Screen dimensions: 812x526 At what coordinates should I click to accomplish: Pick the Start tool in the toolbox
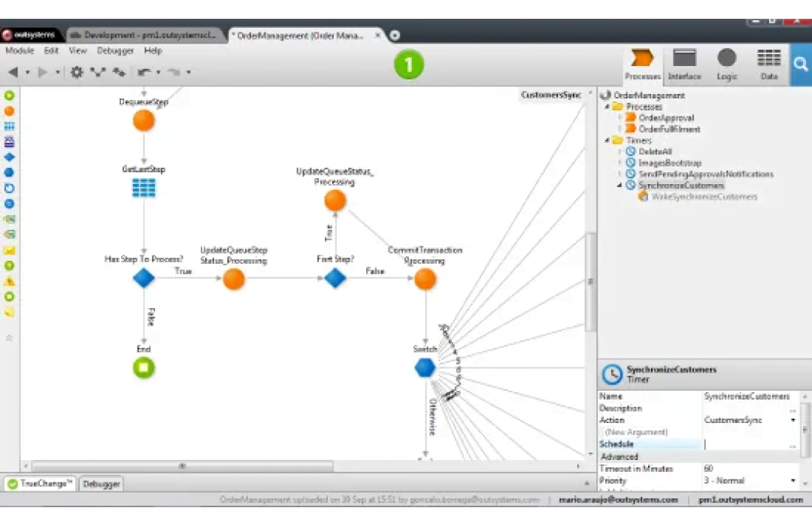[9, 95]
